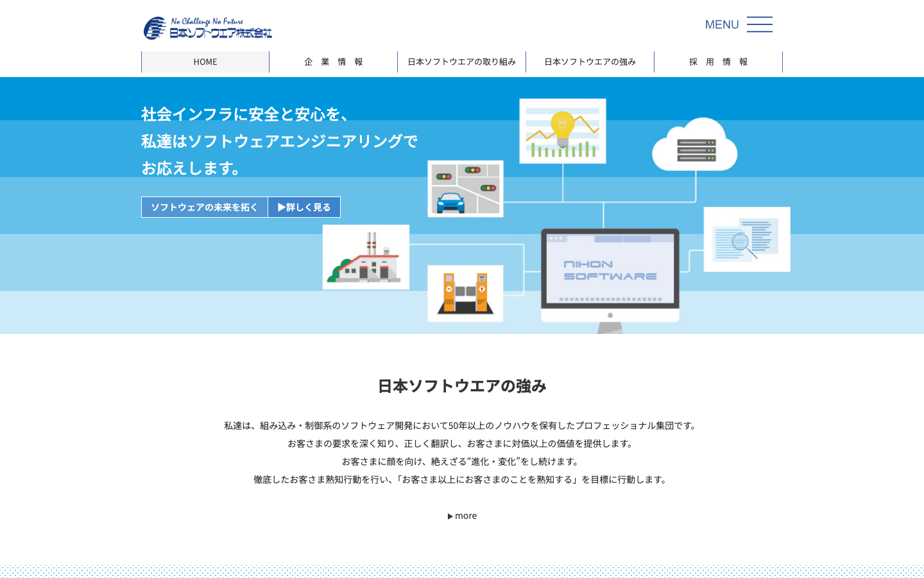Click the factory building illustration
The width and height of the screenshot is (924, 578).
coord(366,257)
